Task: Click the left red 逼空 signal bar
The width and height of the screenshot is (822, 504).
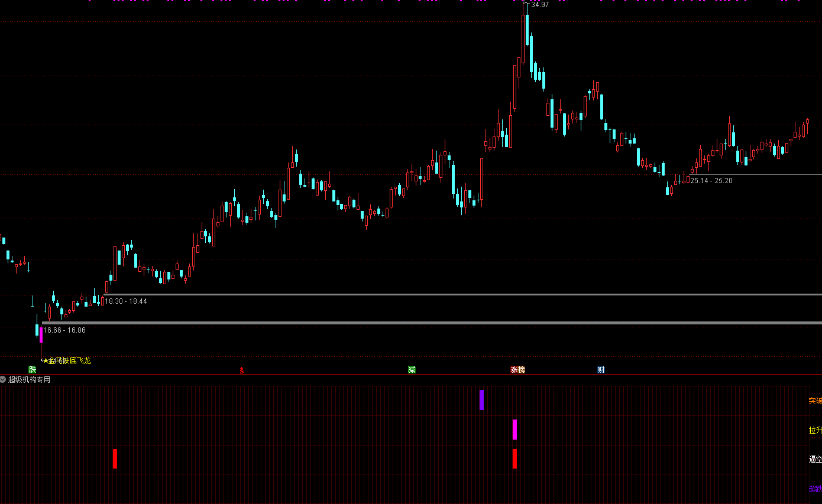Action: (x=115, y=459)
